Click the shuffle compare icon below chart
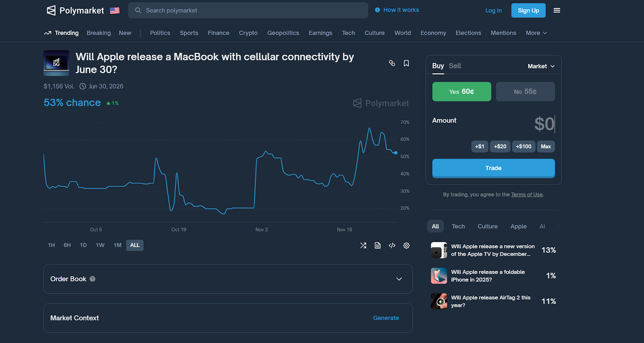644x343 pixels. click(x=363, y=246)
